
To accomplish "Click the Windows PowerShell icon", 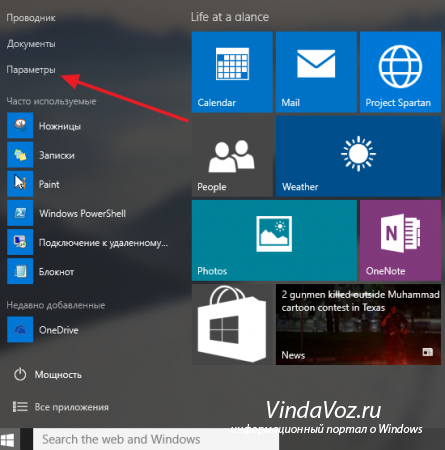I will (x=20, y=213).
